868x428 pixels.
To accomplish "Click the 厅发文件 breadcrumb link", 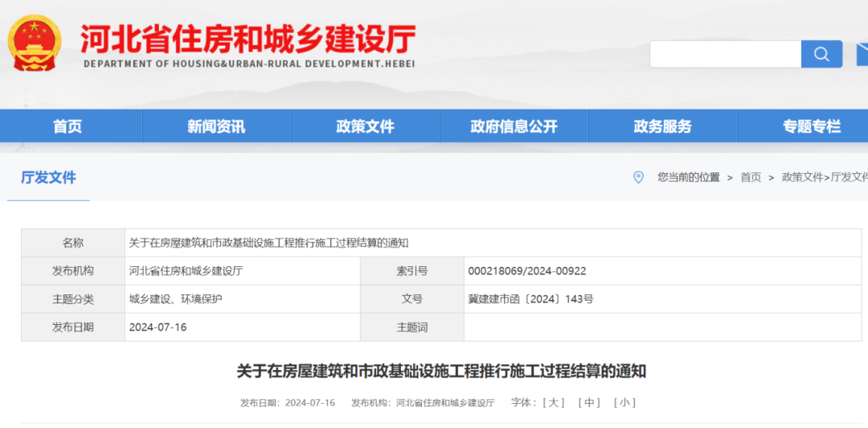I will tap(849, 177).
